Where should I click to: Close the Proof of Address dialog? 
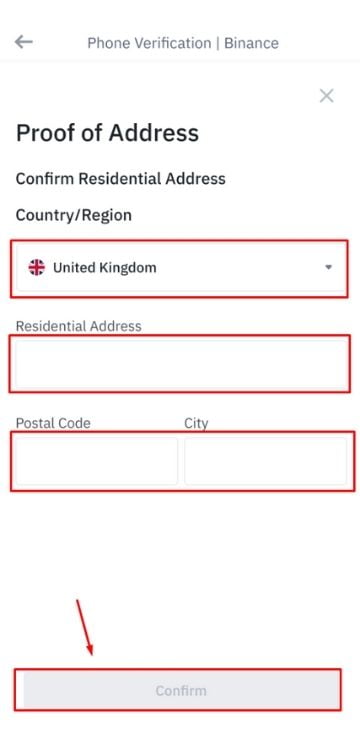pyautogui.click(x=327, y=96)
